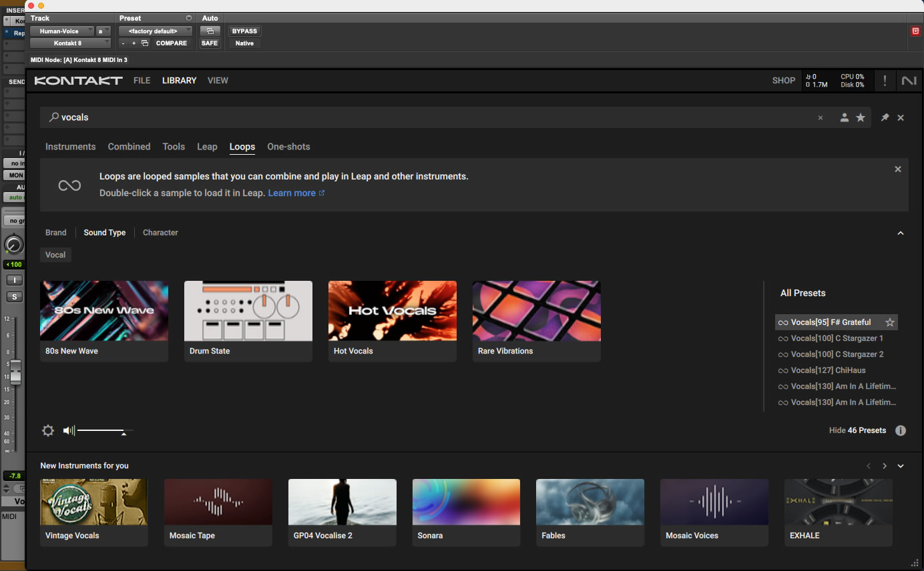
Task: Open settings gear beside volume control
Action: (x=48, y=430)
